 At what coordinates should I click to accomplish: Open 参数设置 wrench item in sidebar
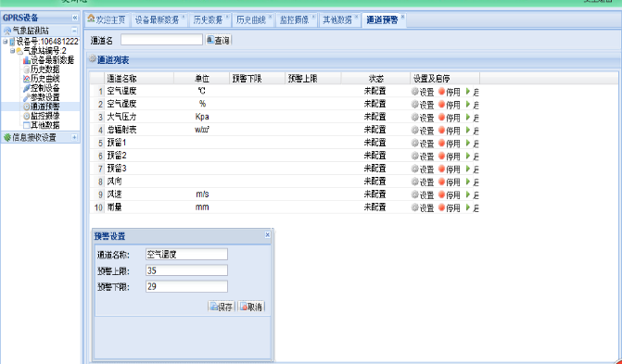(x=42, y=97)
